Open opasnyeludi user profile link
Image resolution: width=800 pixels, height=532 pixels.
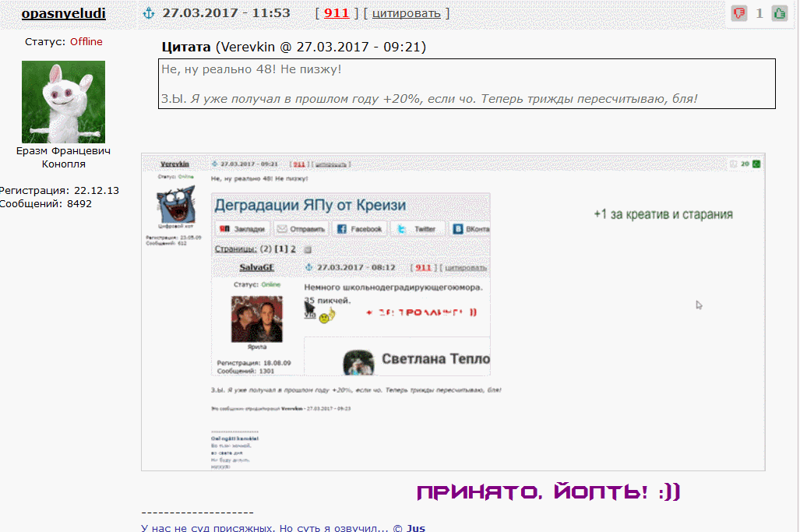[63, 13]
